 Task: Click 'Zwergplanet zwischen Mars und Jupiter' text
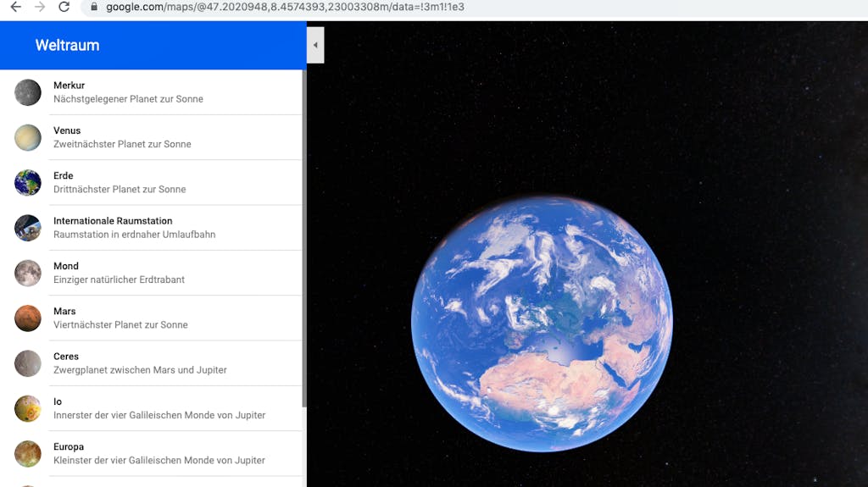click(140, 369)
